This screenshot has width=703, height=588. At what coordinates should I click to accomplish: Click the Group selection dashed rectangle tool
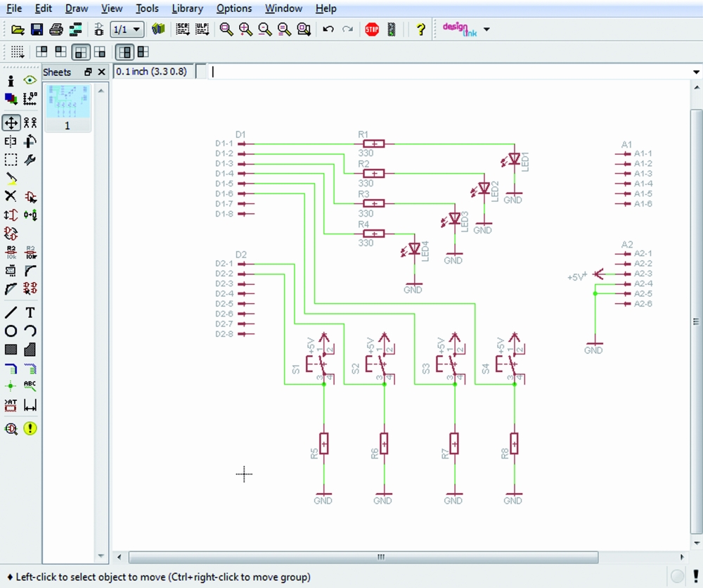click(x=11, y=160)
